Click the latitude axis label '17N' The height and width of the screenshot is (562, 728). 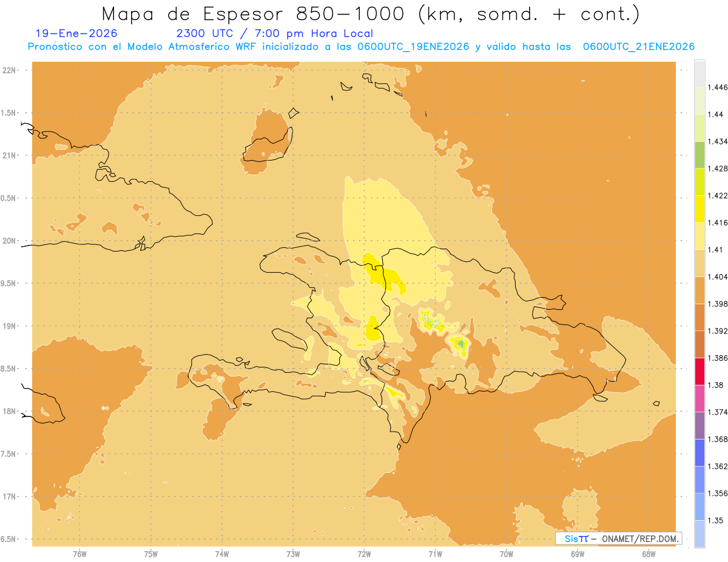(x=9, y=497)
